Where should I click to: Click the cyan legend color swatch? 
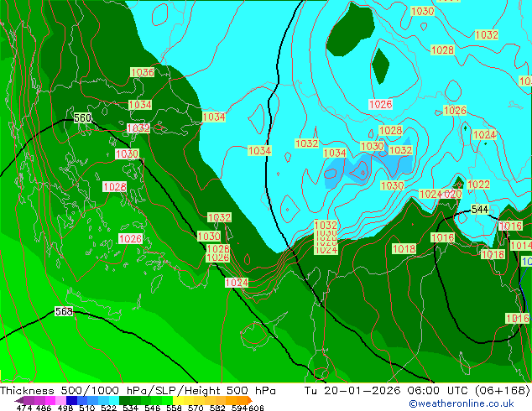point(114,400)
